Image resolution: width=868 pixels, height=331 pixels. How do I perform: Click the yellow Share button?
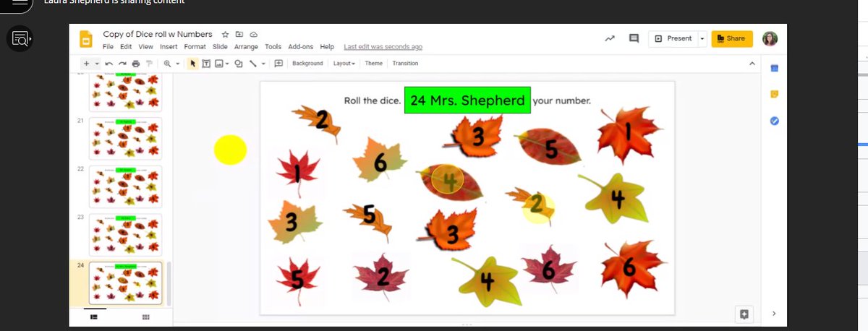(x=732, y=38)
